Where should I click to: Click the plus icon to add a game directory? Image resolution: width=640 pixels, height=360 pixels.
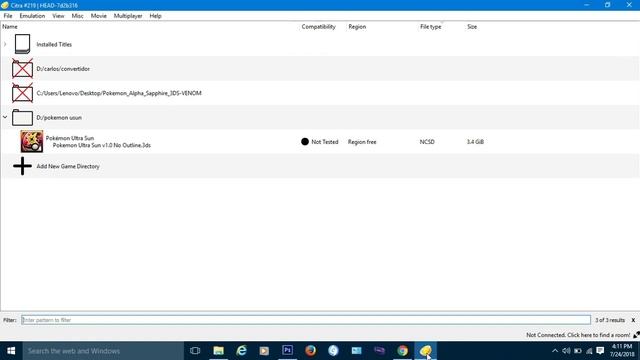22,166
